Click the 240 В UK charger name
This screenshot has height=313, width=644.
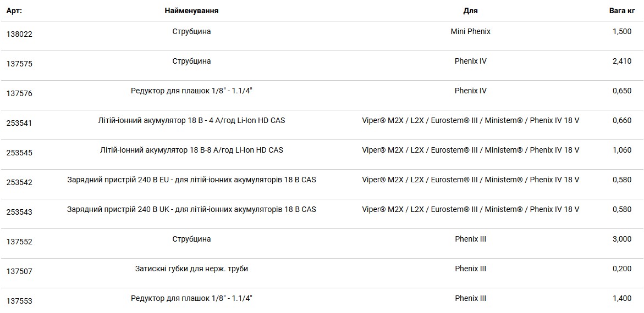tap(191, 209)
